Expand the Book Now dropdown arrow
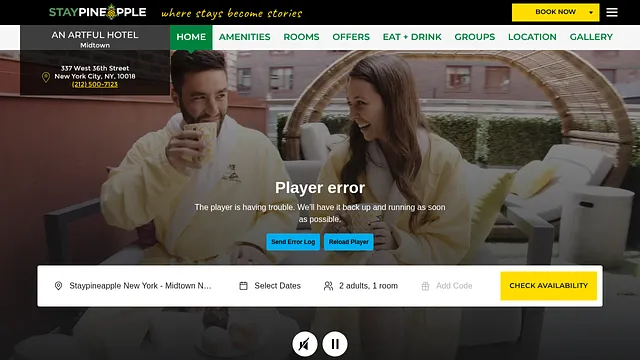Image resolution: width=640 pixels, height=360 pixels. coord(591,13)
